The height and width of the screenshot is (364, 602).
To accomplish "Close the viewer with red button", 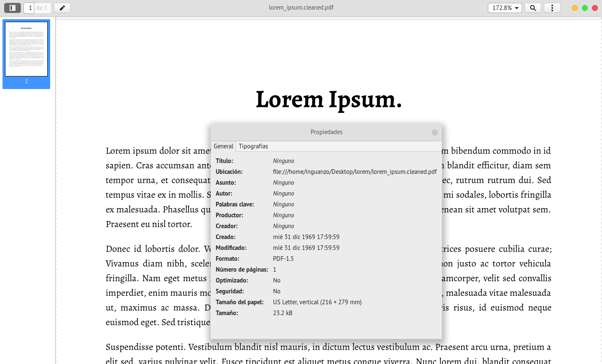I will (x=595, y=8).
